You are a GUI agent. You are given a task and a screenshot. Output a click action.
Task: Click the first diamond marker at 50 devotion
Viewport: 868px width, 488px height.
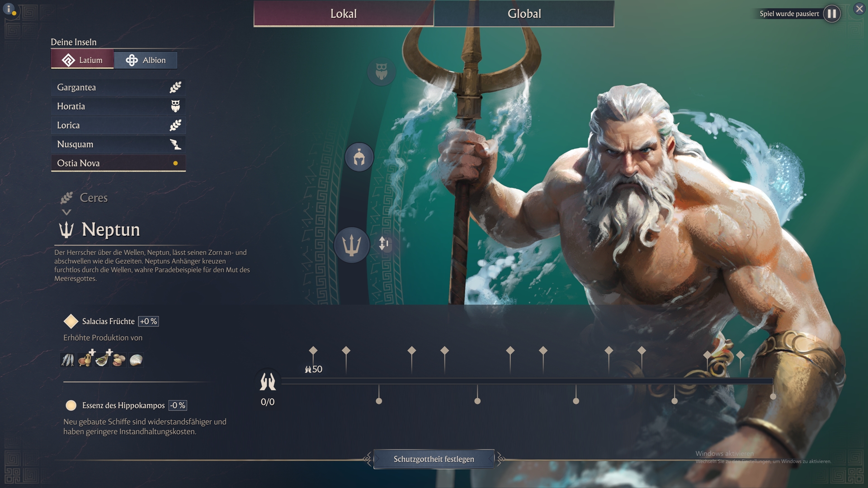click(313, 351)
